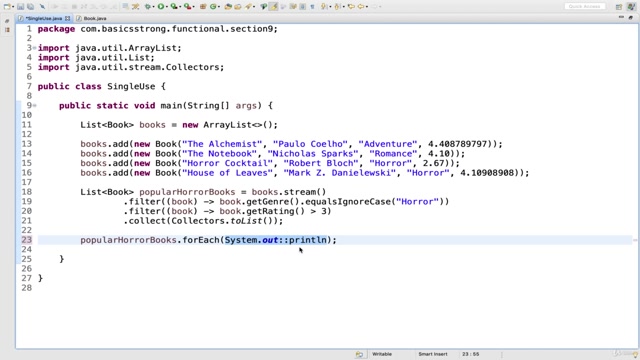Click the Writable status bar entry
Viewport: 640px width, 360px height.
pos(382,354)
